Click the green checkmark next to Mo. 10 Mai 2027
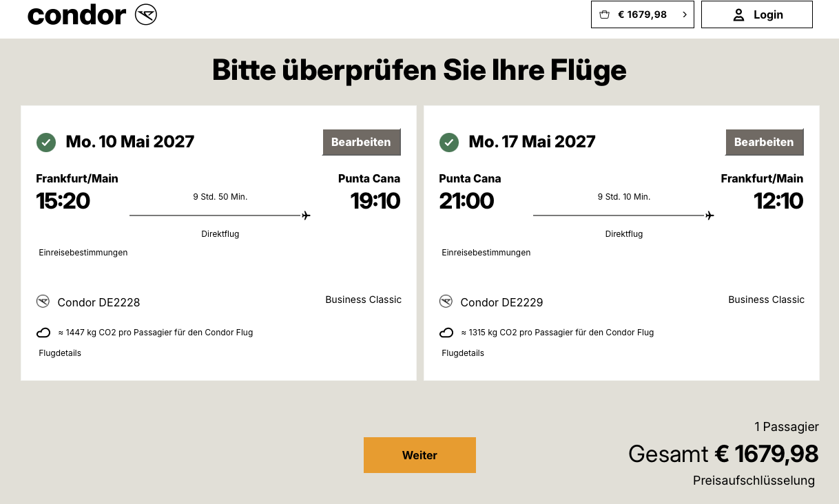The image size is (839, 504). (x=46, y=143)
